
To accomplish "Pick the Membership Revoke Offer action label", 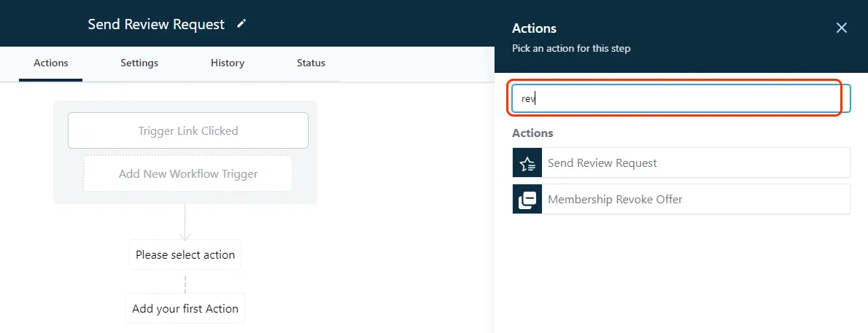I will (615, 199).
